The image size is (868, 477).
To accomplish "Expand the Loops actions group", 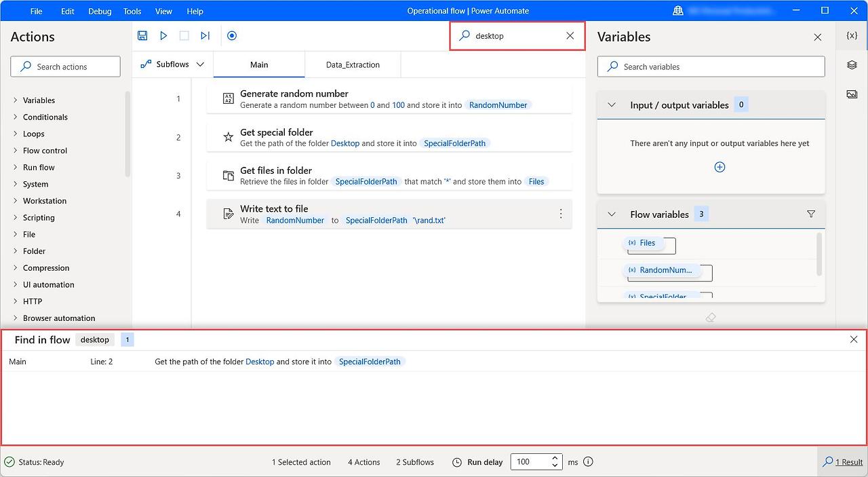I will coord(16,134).
